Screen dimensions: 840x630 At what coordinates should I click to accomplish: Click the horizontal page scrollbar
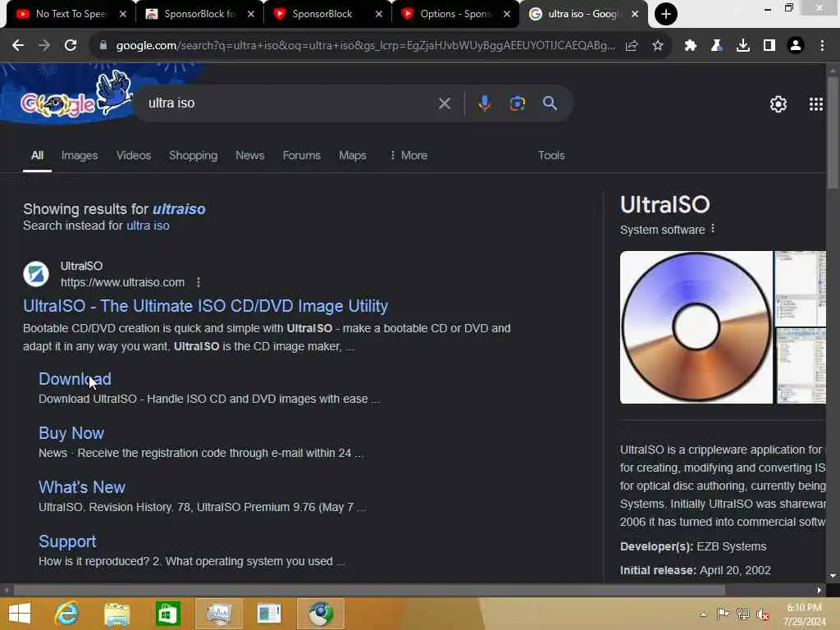click(x=370, y=590)
